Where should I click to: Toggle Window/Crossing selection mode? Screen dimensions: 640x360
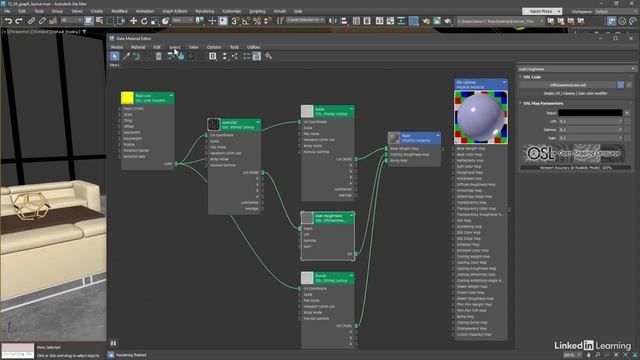[x=121, y=20]
